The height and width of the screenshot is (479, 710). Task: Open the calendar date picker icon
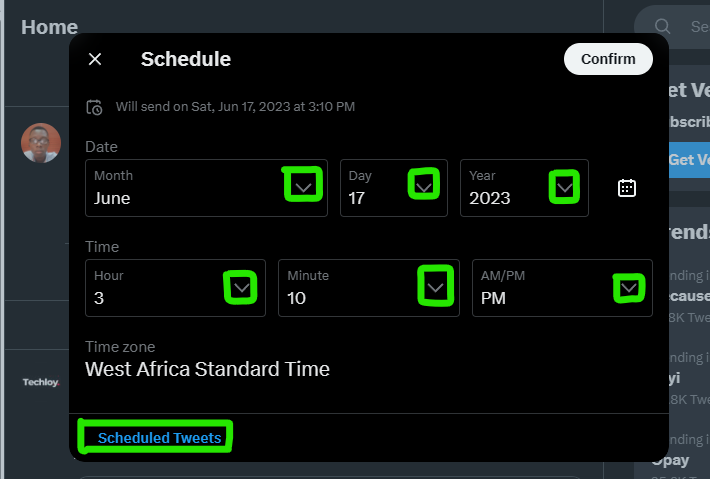[627, 188]
